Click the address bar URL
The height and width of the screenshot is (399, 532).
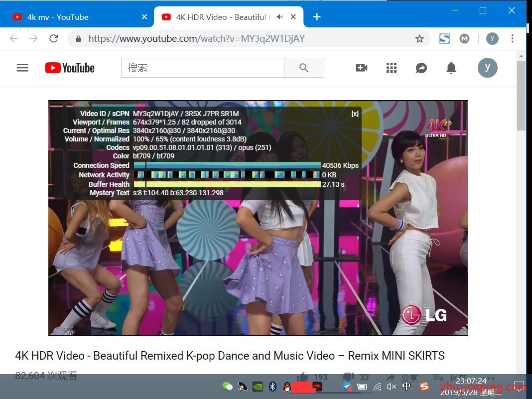[x=196, y=39]
